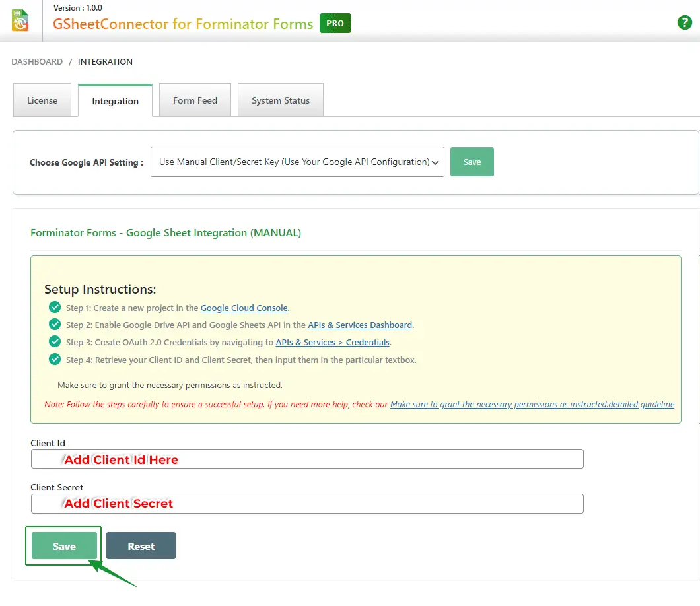Click the GSheetConnector logo icon
700x606 pixels.
point(20,20)
